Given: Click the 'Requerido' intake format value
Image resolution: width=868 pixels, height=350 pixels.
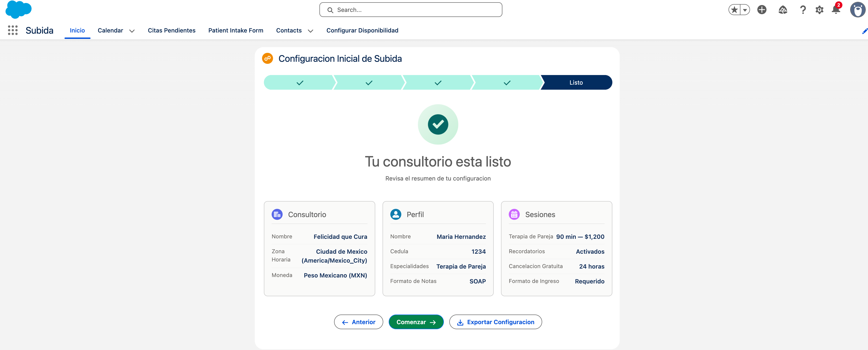Looking at the screenshot, I should (589, 281).
